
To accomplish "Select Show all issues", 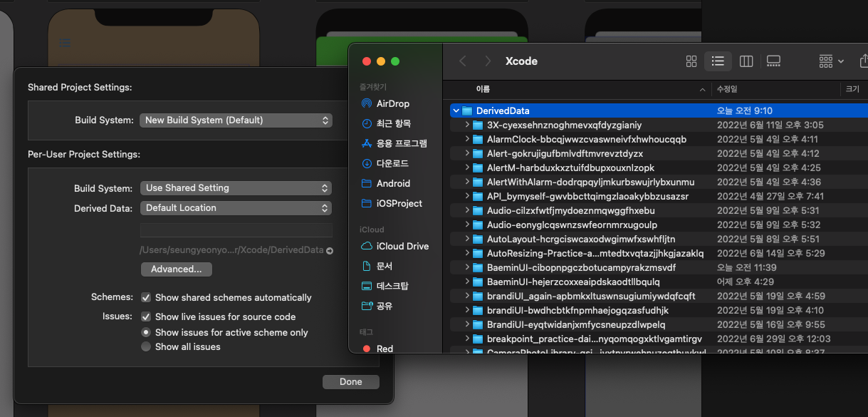I will coord(146,346).
